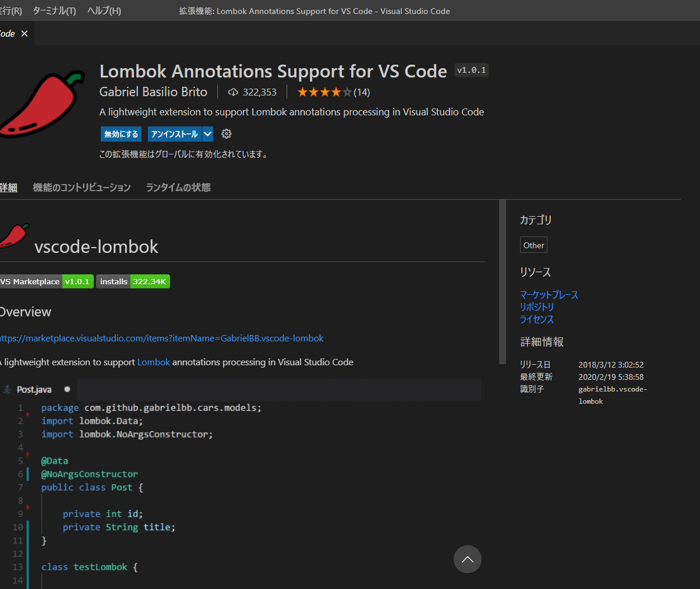The width and height of the screenshot is (700, 589).
Task: Click the 詳細情報 section heading
Action: pos(542,342)
